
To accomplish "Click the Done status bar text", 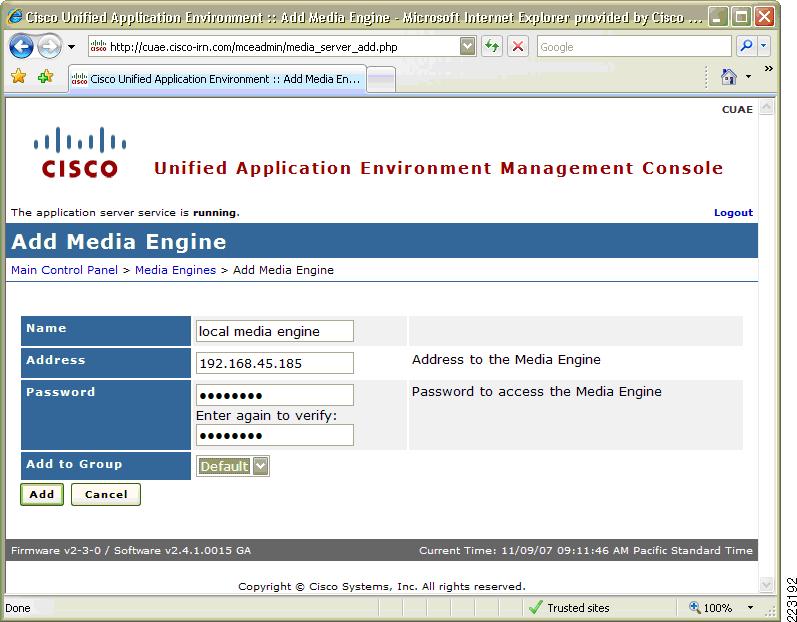I will [18, 608].
